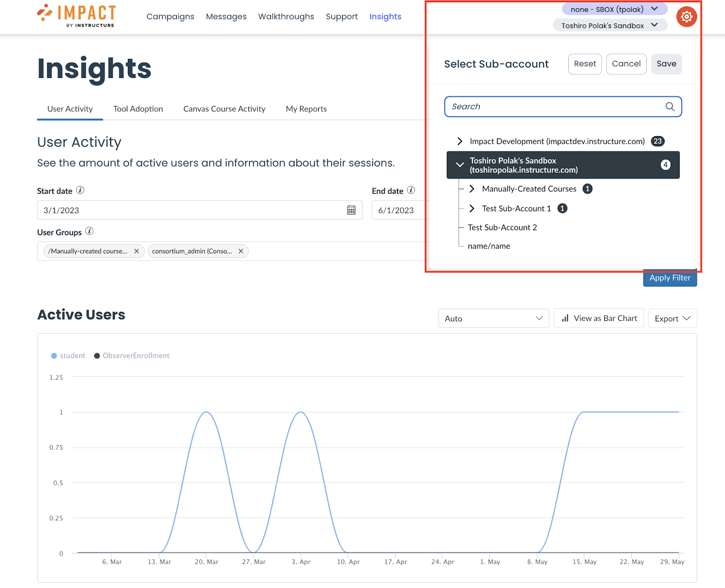The width and height of the screenshot is (725, 588).
Task: Select Impact Development (impactdev.instructure.com) label
Action: tap(557, 141)
